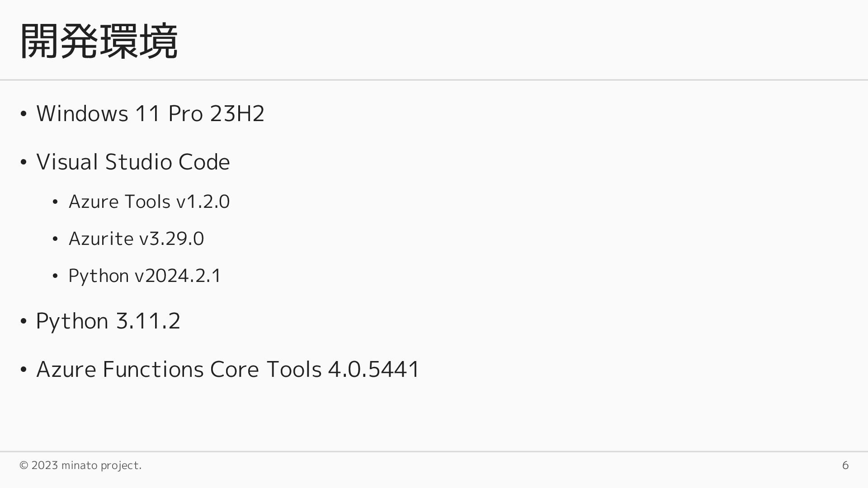Click the Python 3.11.2 bullet text
Viewport: 868px width, 488px height.
click(108, 321)
